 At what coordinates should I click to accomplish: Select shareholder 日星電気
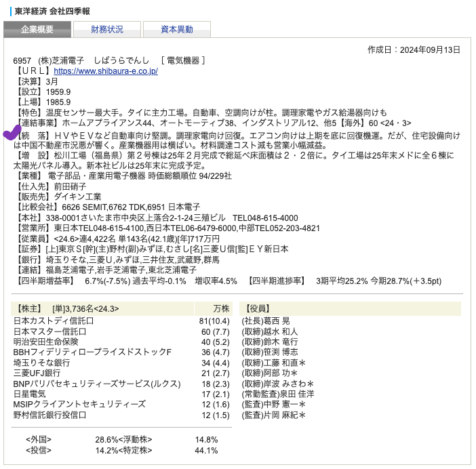[x=30, y=394]
